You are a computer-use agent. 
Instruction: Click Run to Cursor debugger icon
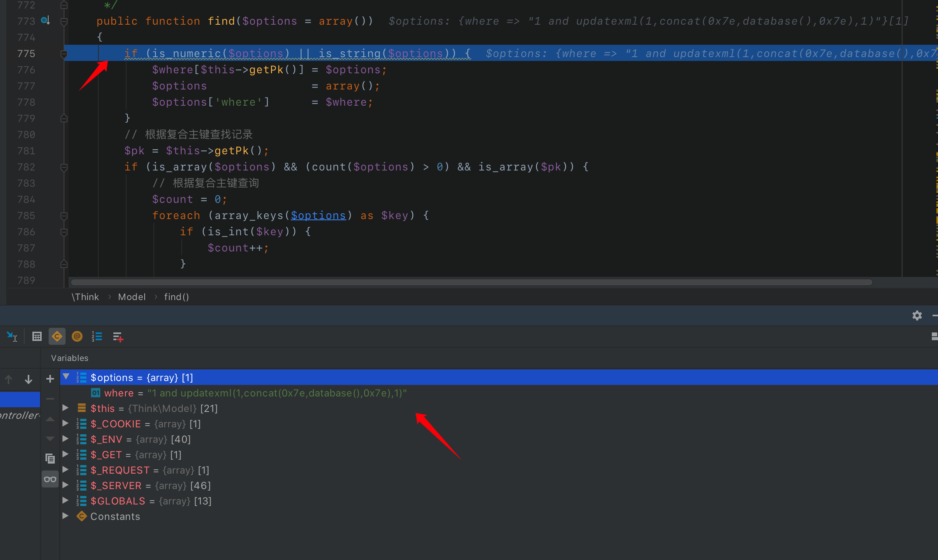[12, 337]
